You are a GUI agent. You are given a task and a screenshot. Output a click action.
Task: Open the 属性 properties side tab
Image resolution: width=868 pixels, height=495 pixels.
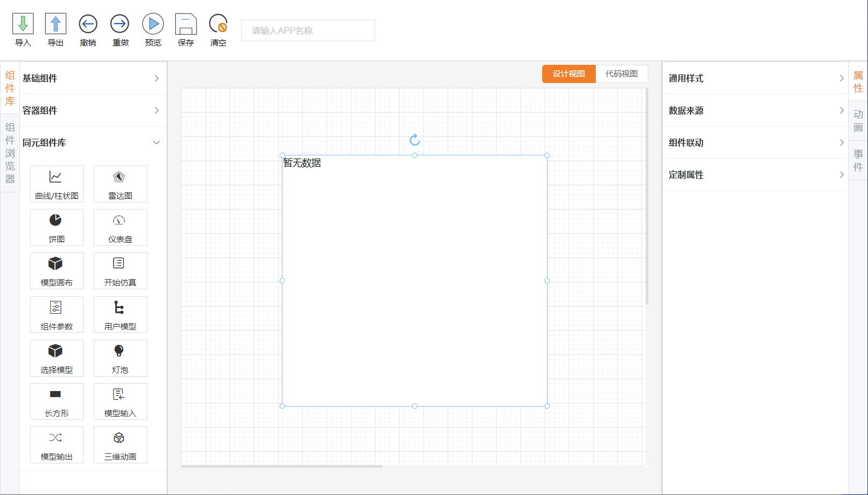pyautogui.click(x=858, y=81)
